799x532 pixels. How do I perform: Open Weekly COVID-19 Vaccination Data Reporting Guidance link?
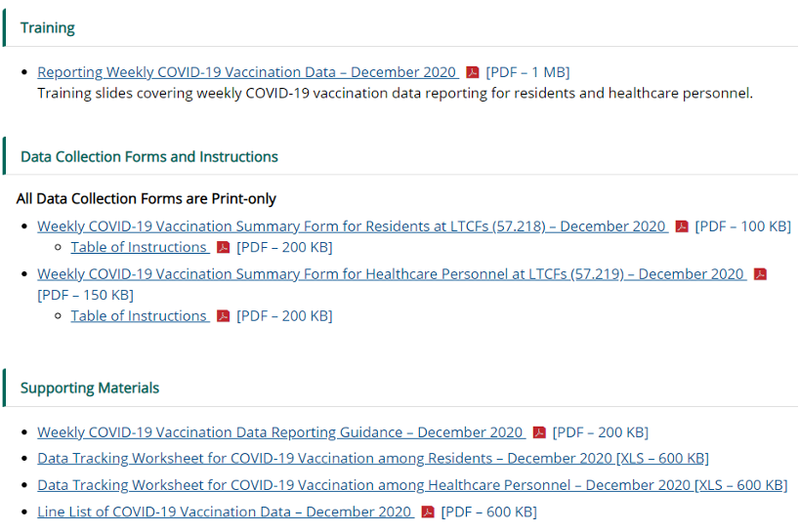pyautogui.click(x=280, y=432)
